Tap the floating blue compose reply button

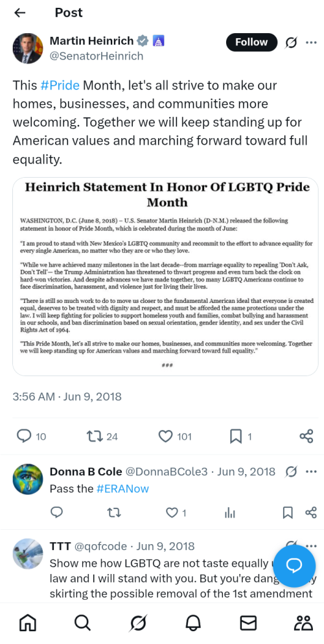[294, 566]
